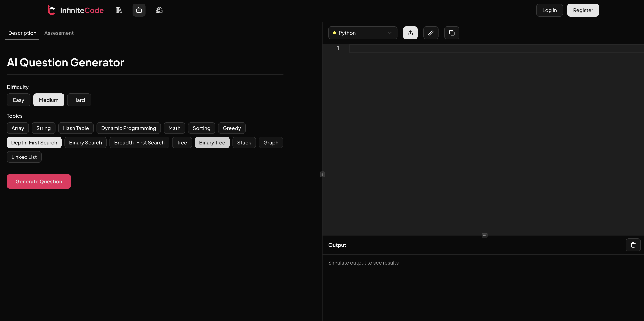Select Easy difficulty
This screenshot has height=321, width=644.
pyautogui.click(x=19, y=100)
